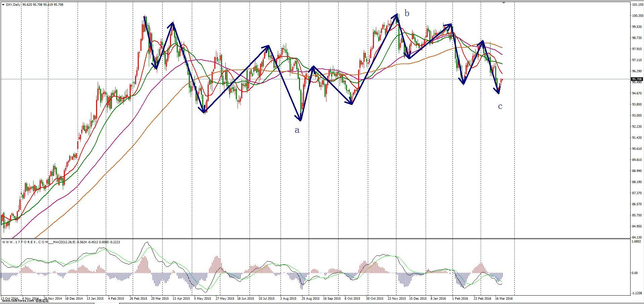Click the 23 Nov 2015 date label
This screenshot has width=644, height=304.
396,298
